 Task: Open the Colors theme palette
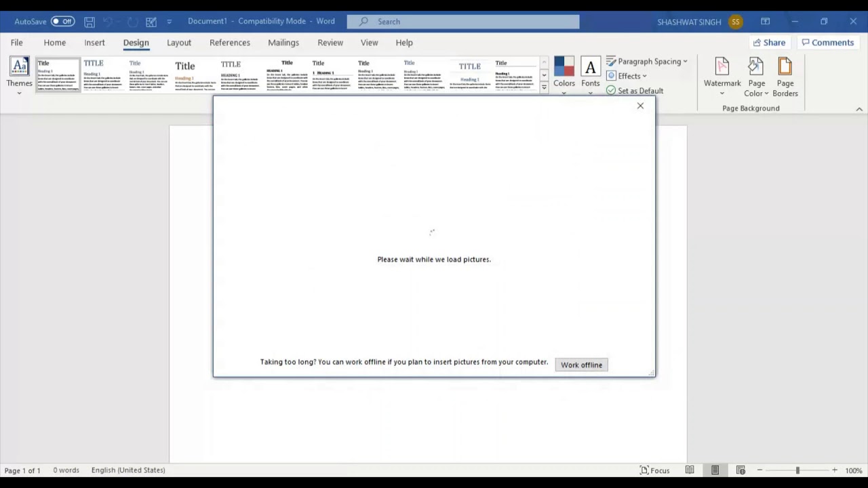pos(564,76)
